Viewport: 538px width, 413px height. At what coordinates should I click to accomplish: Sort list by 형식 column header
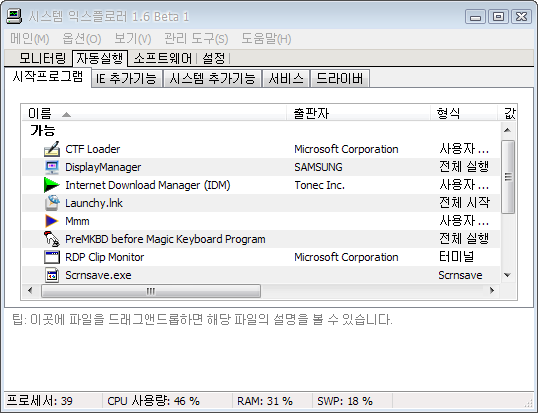[464, 113]
